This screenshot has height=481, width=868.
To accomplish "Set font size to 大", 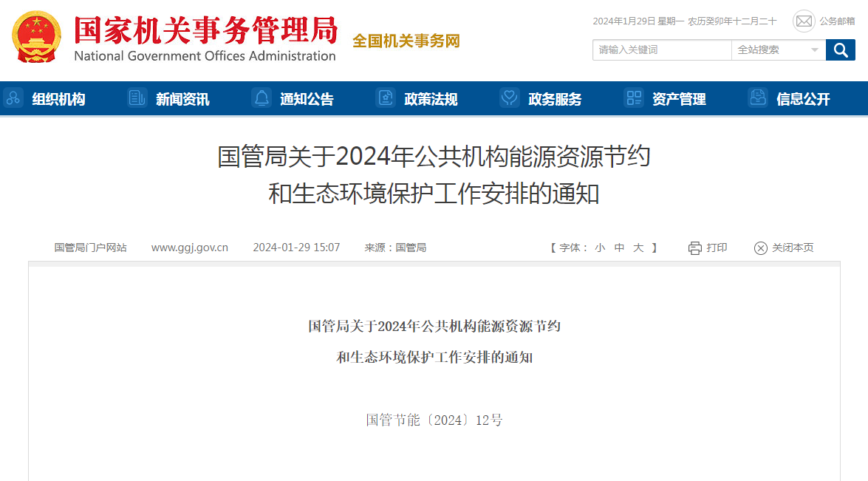I will (x=638, y=248).
